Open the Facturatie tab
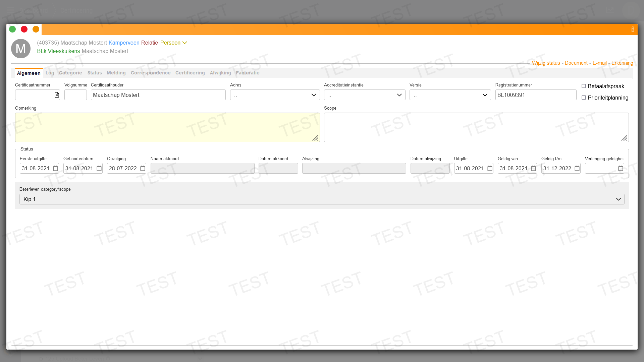This screenshot has width=644, height=362. (248, 73)
